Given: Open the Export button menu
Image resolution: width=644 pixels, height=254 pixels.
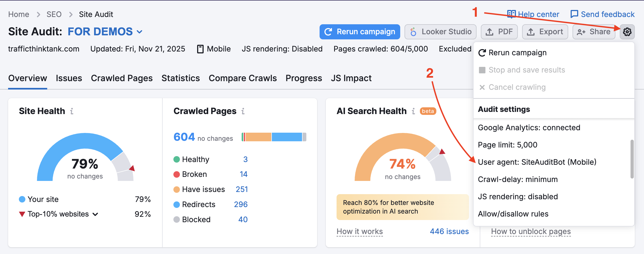Looking at the screenshot, I should click(x=545, y=32).
